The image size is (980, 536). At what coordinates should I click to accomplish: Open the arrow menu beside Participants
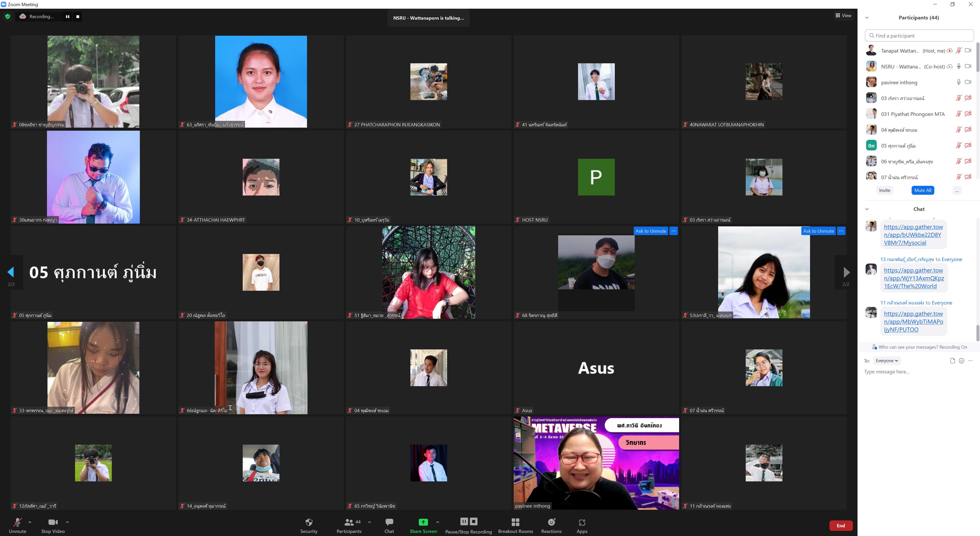[x=369, y=522]
